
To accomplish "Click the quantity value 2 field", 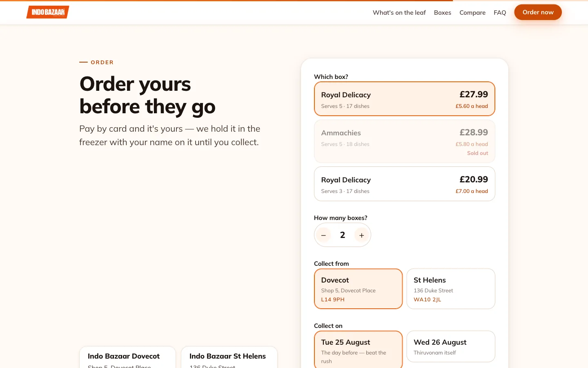I will pos(343,235).
